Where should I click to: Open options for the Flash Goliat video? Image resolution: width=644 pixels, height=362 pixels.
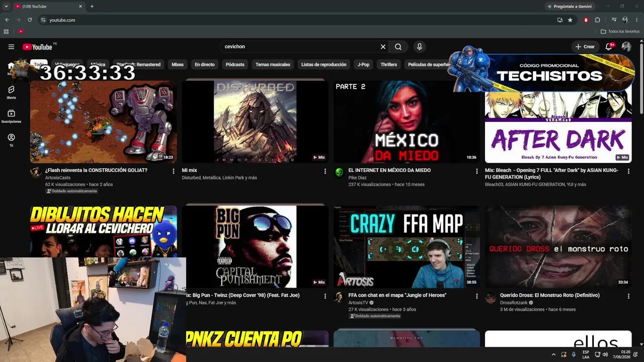point(174,171)
